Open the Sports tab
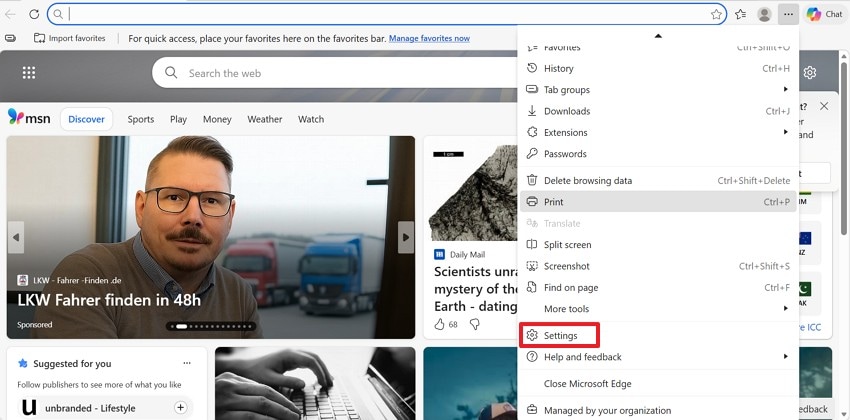Image resolution: width=850 pixels, height=420 pixels. [141, 119]
